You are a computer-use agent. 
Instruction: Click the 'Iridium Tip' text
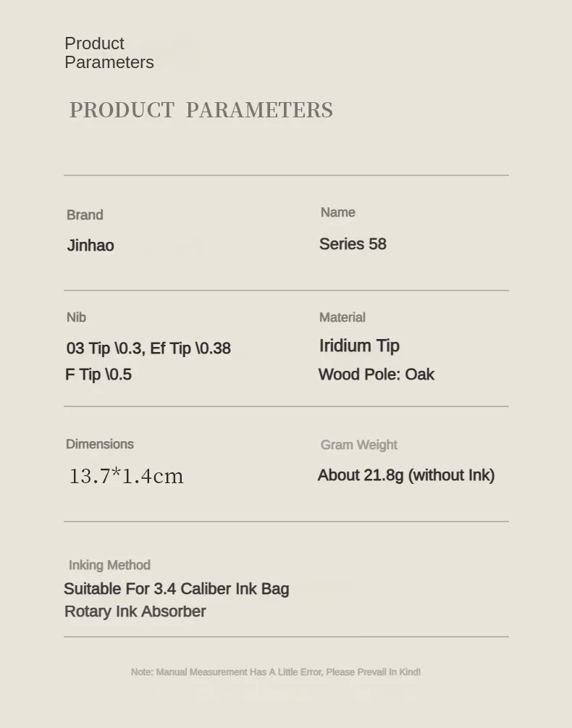click(x=360, y=346)
